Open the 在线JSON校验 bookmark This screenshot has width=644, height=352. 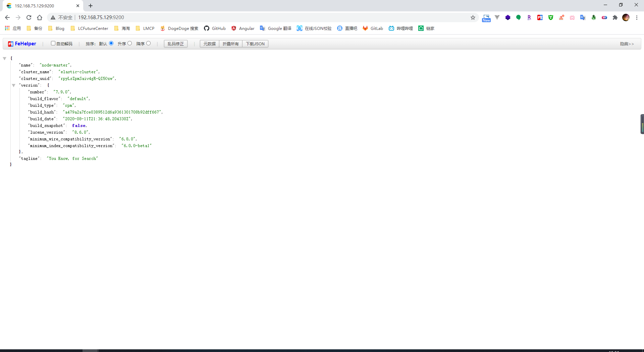[x=314, y=28]
